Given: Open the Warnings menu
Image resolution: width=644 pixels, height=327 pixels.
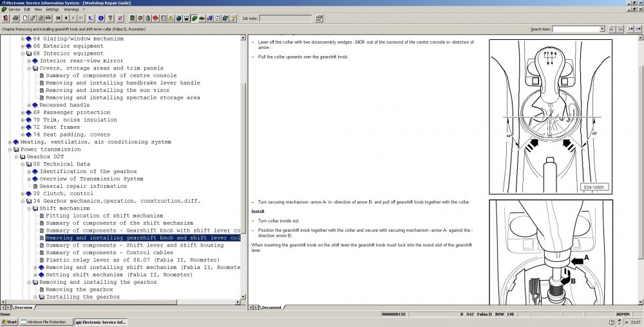Looking at the screenshot, I should point(71,9).
